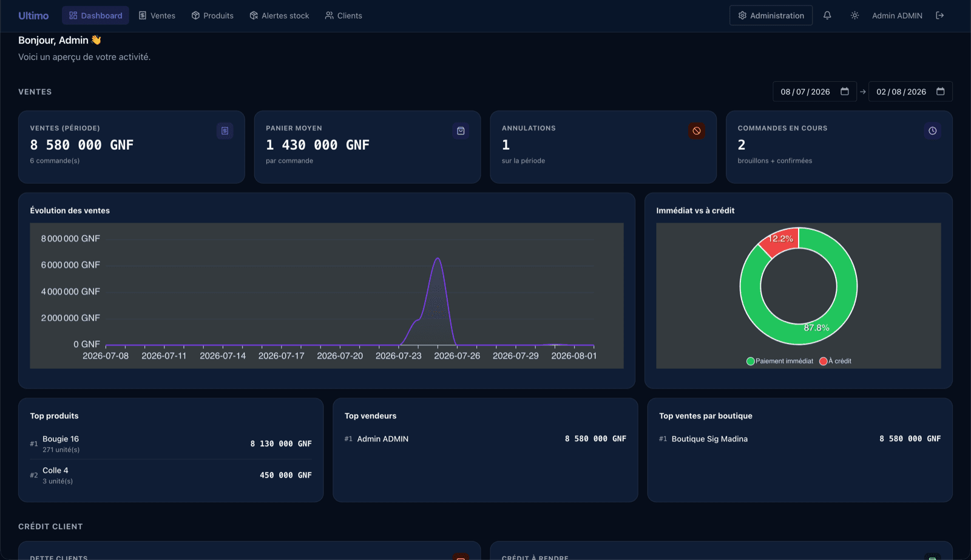
Task: Select the Colle 4 product row
Action: coord(171,475)
